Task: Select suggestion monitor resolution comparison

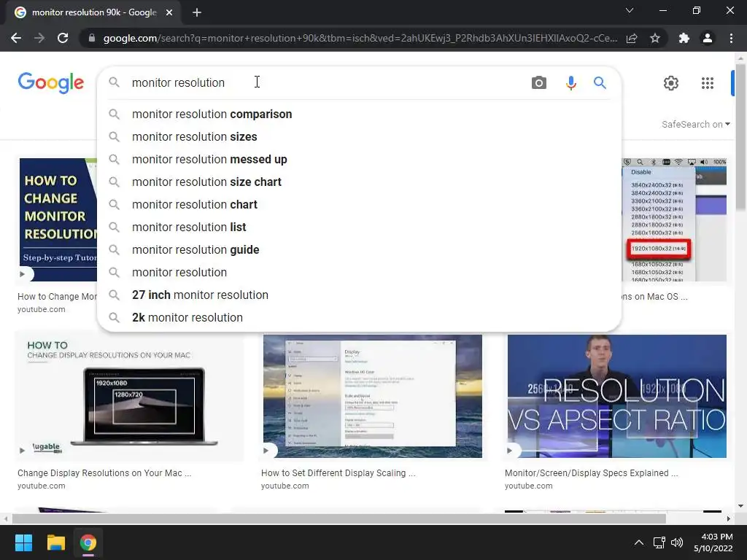Action: (359, 114)
